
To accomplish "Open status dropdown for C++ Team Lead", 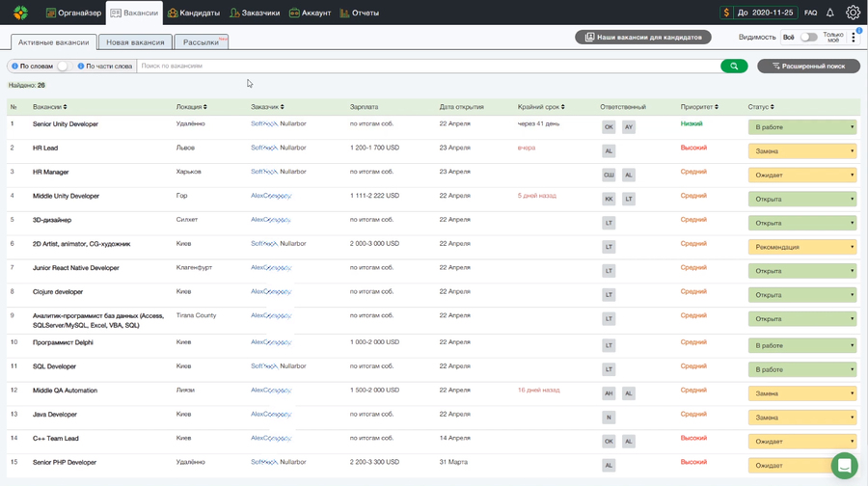I will [x=802, y=442].
